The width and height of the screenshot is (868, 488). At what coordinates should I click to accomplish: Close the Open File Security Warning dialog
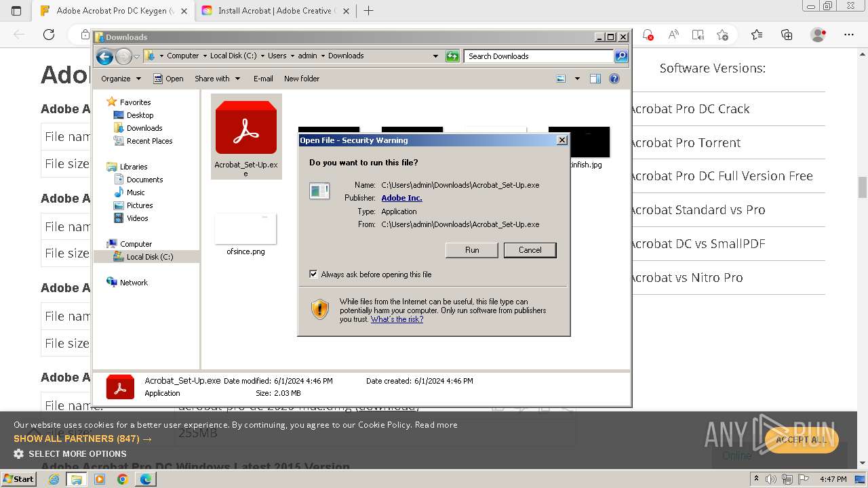tap(561, 140)
